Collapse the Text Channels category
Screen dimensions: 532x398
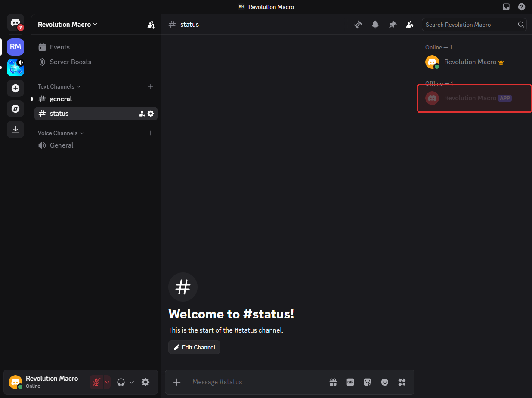click(x=59, y=86)
